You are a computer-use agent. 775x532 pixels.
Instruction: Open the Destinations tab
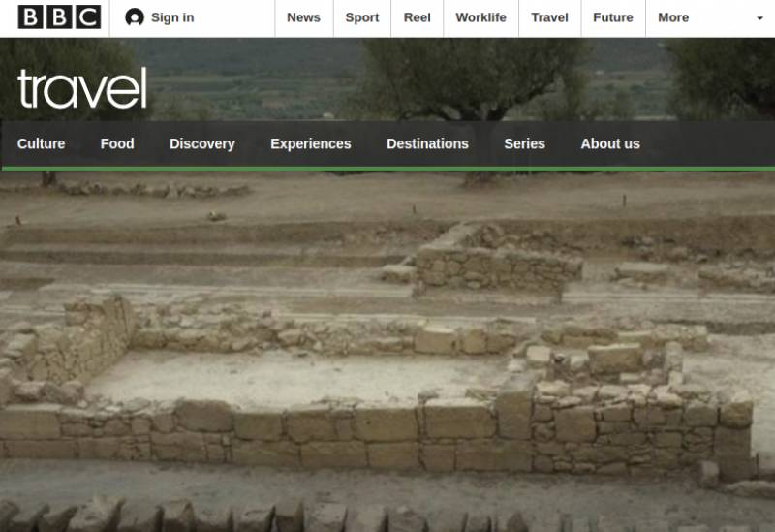click(427, 143)
